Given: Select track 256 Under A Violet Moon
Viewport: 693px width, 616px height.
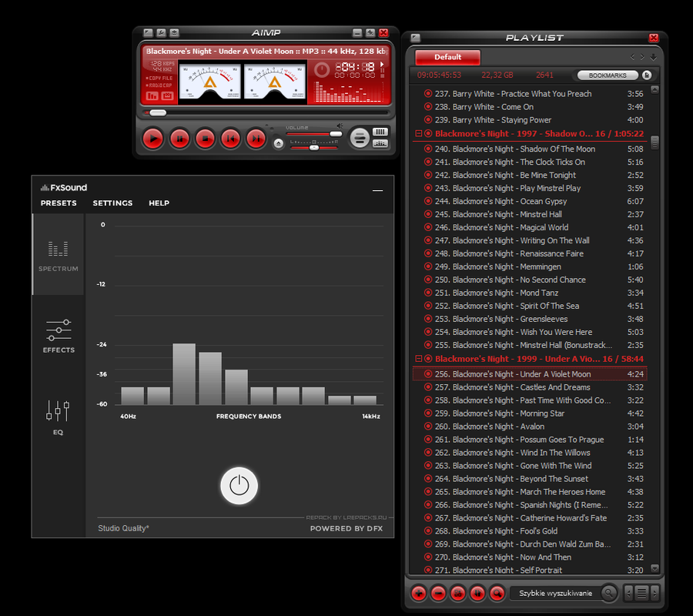Looking at the screenshot, I should coord(530,374).
